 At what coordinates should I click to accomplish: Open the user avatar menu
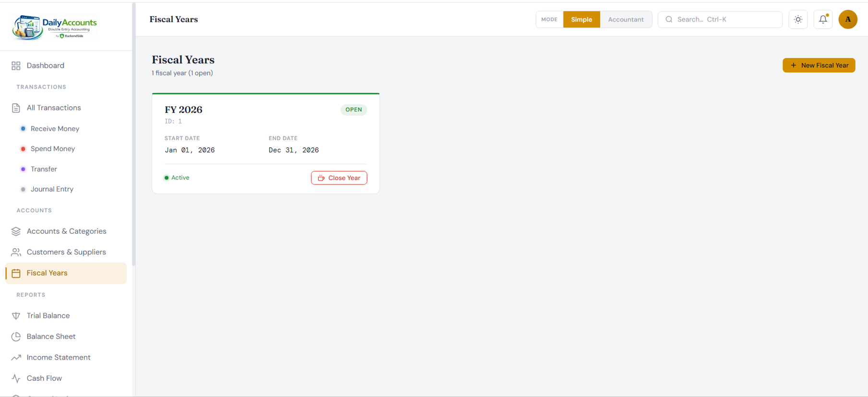tap(848, 20)
